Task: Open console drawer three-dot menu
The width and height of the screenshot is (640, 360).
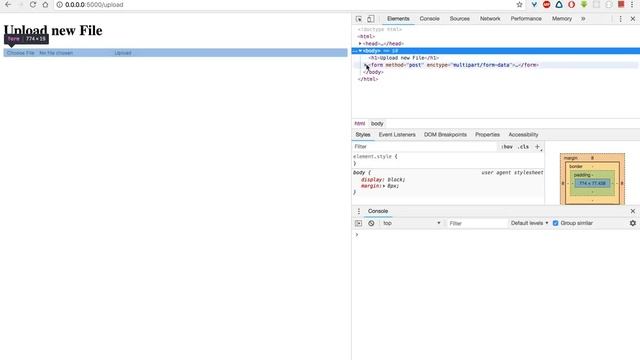Action: pos(359,211)
